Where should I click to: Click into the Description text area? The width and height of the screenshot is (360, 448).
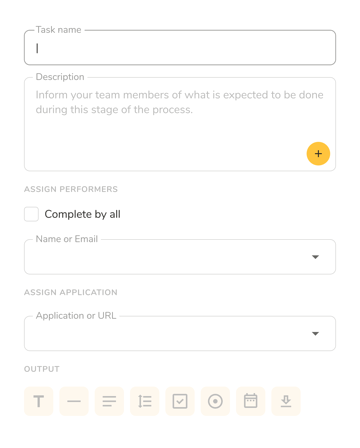pos(180,124)
